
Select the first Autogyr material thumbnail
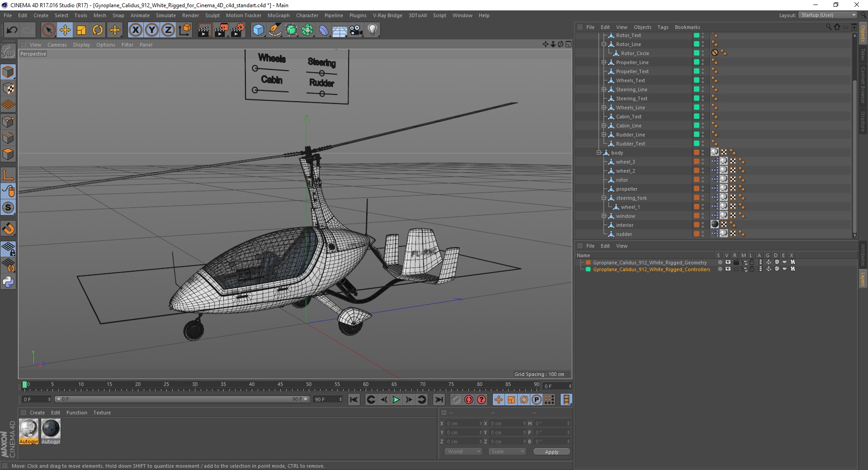(28, 428)
